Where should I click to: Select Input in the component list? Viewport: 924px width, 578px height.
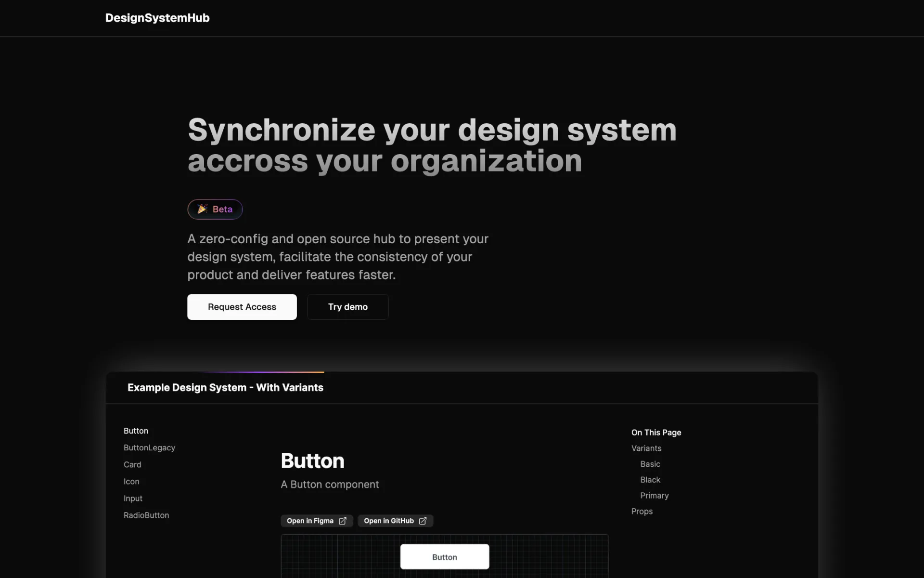click(133, 498)
